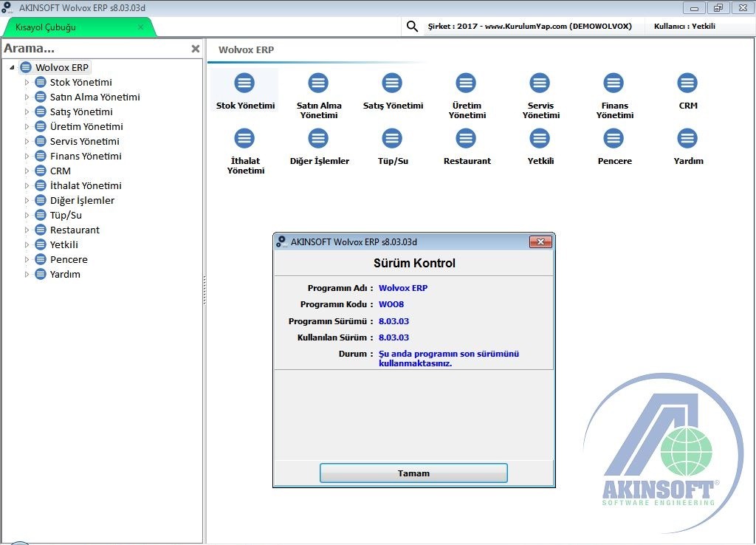Click the Wolvox ERP program name value

pos(403,288)
